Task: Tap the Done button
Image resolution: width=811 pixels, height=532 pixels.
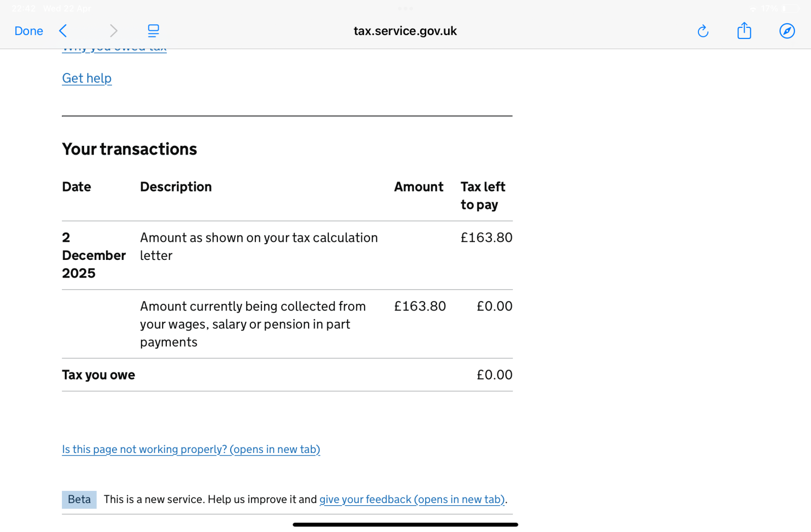Action: (x=28, y=31)
